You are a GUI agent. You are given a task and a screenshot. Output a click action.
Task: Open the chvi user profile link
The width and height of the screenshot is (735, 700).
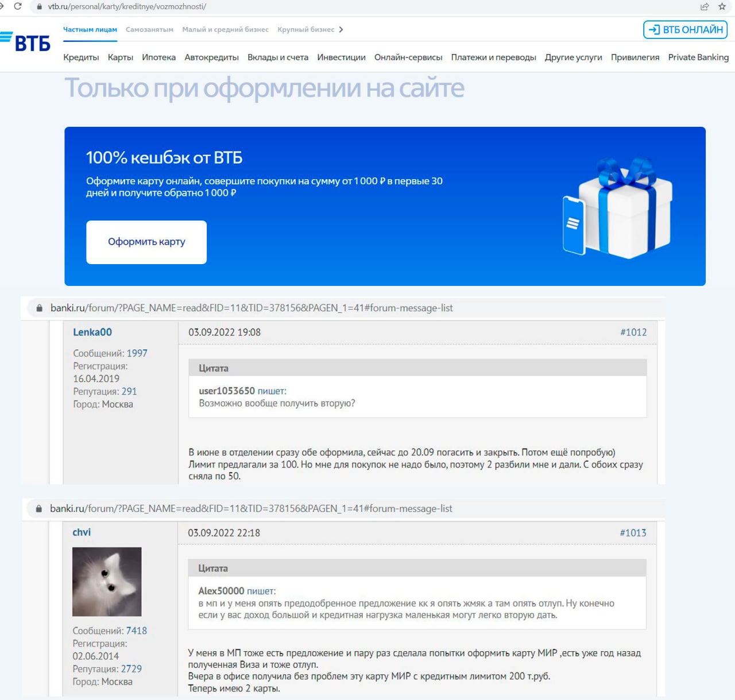pos(82,532)
